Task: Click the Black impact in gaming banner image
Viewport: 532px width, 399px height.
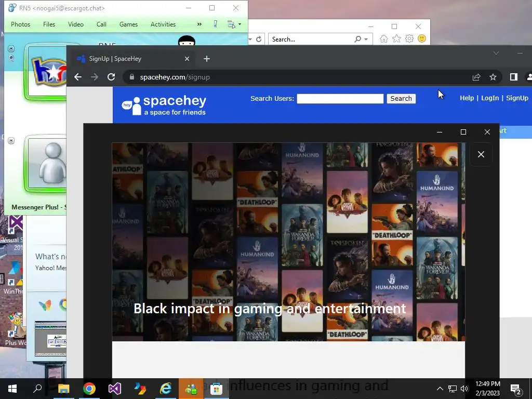Action: [288, 242]
